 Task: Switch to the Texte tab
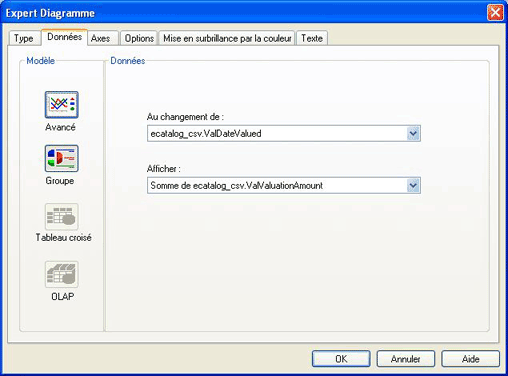tap(312, 38)
